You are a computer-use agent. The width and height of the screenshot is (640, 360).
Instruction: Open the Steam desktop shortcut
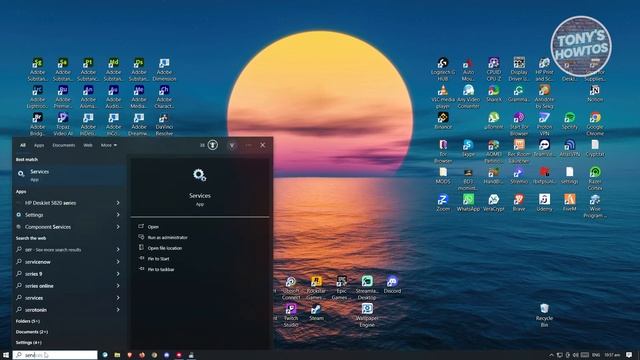pyautogui.click(x=316, y=312)
